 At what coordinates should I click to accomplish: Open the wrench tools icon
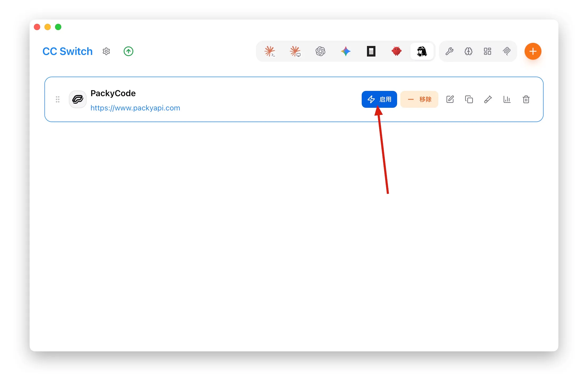tap(449, 51)
